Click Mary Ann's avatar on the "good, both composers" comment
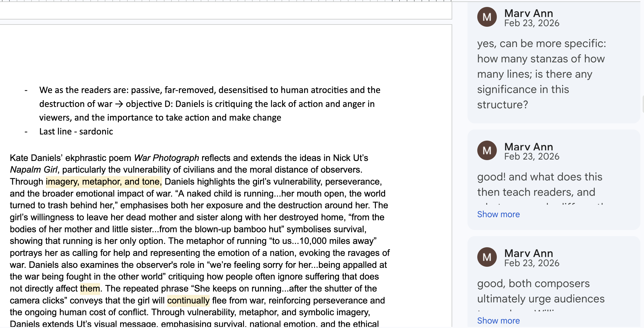This screenshot has height=328, width=644. pos(487,257)
